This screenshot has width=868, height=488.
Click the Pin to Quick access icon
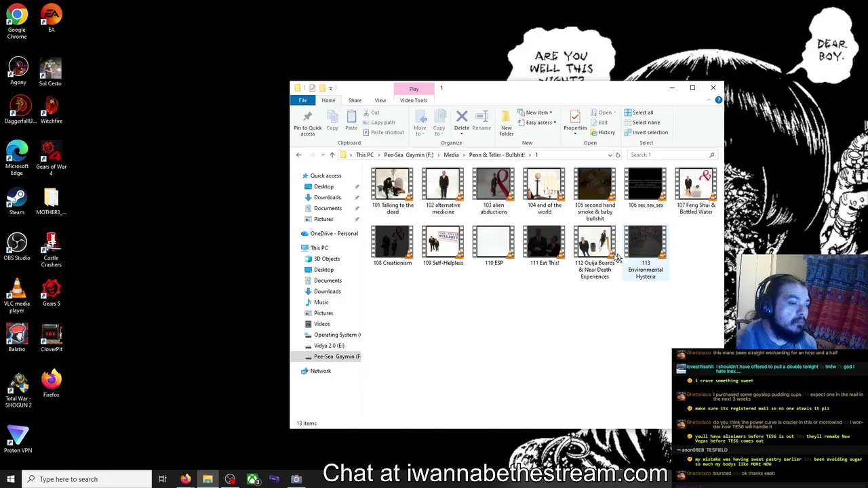pyautogui.click(x=307, y=123)
